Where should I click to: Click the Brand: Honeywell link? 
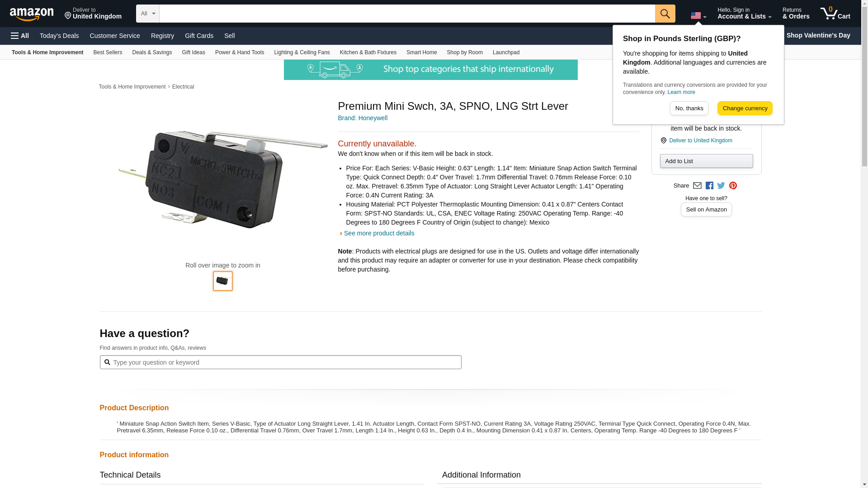(x=363, y=118)
